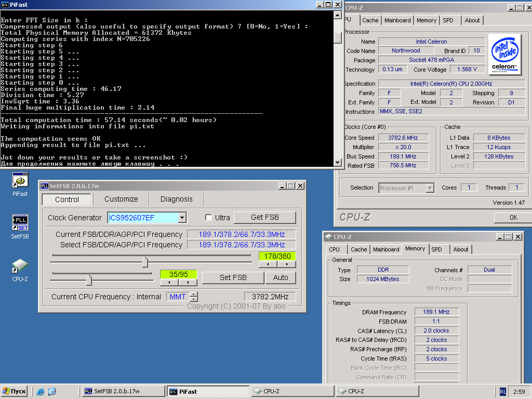
Task: Click the RU language indicator in tray
Action: pyautogui.click(x=503, y=392)
